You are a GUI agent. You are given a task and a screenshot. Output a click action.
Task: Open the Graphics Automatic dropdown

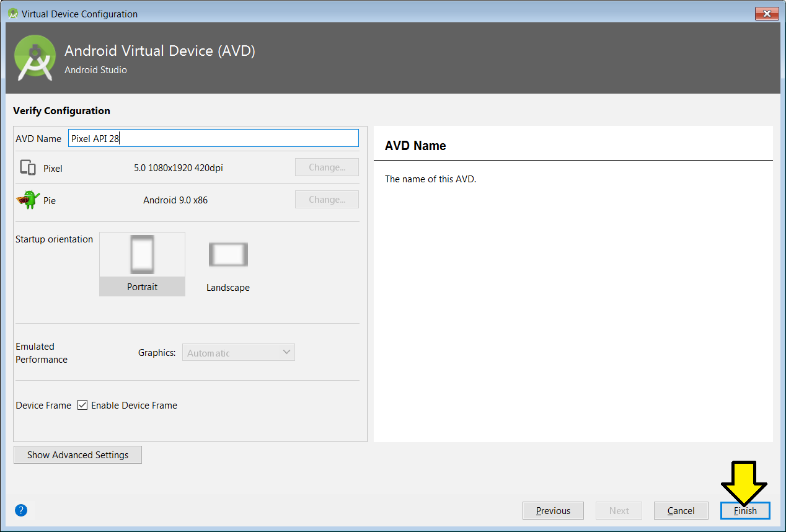239,352
